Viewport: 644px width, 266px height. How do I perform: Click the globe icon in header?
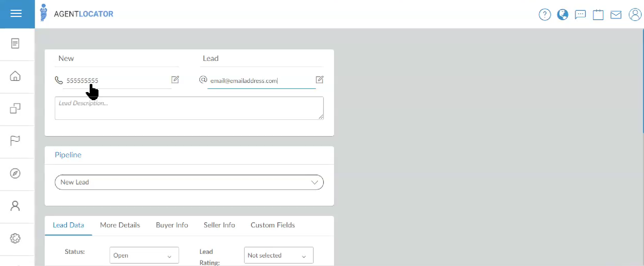click(x=563, y=15)
